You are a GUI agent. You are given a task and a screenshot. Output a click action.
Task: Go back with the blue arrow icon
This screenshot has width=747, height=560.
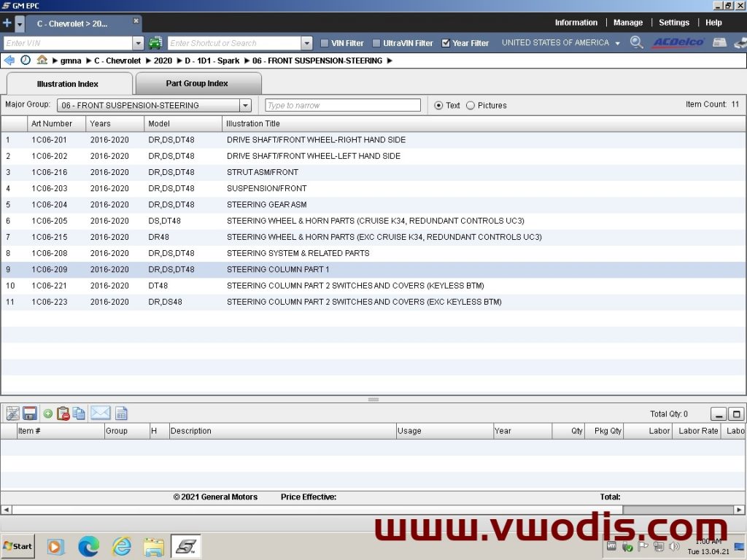point(9,61)
